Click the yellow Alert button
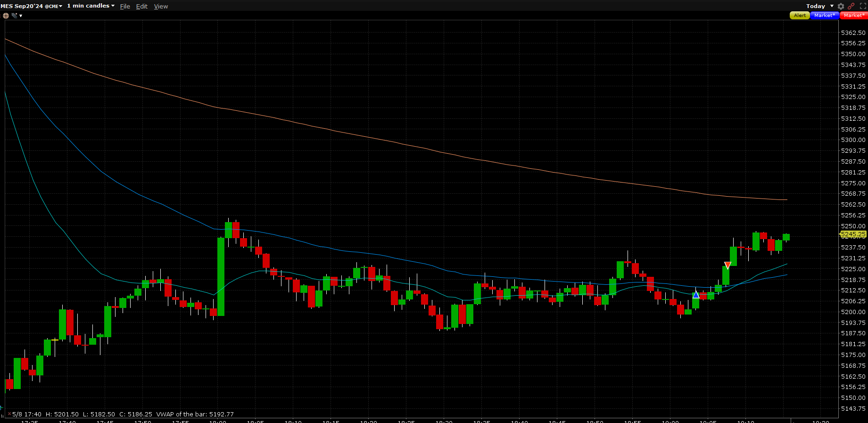The image size is (868, 423). [800, 16]
